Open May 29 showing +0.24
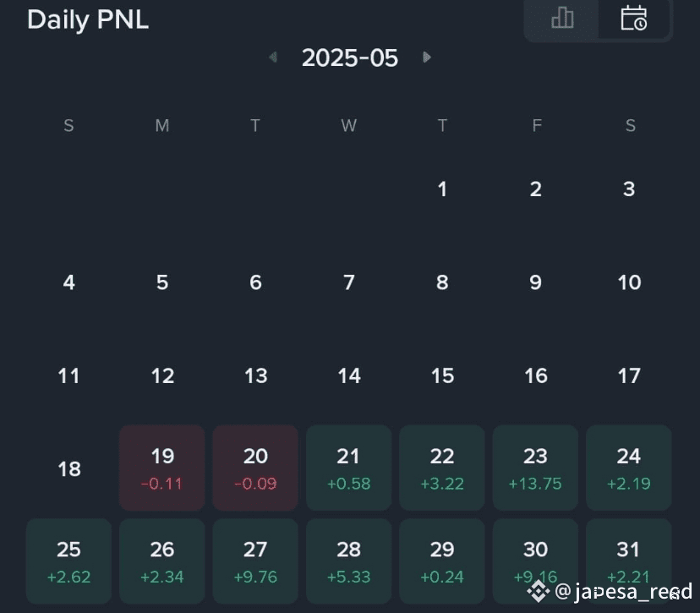Viewport: 700px width, 613px height. tap(442, 561)
